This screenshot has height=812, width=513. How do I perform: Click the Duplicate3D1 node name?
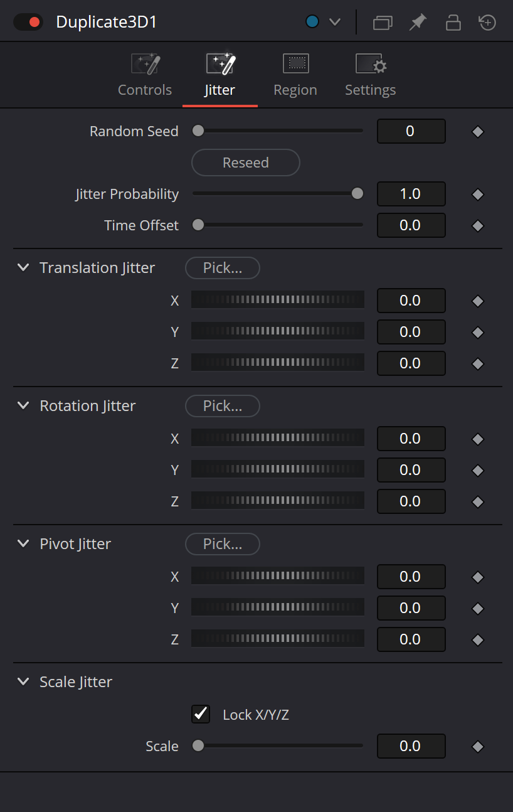coord(107,23)
